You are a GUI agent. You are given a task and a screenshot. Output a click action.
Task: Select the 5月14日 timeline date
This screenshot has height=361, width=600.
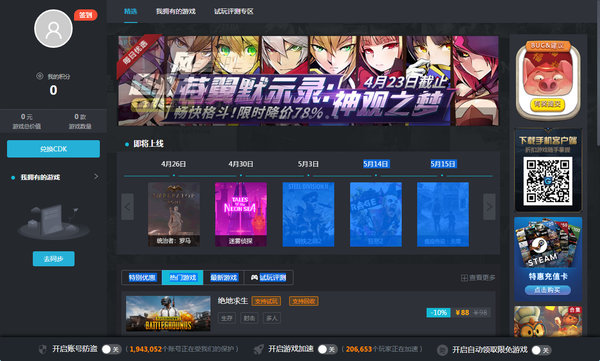pos(376,164)
